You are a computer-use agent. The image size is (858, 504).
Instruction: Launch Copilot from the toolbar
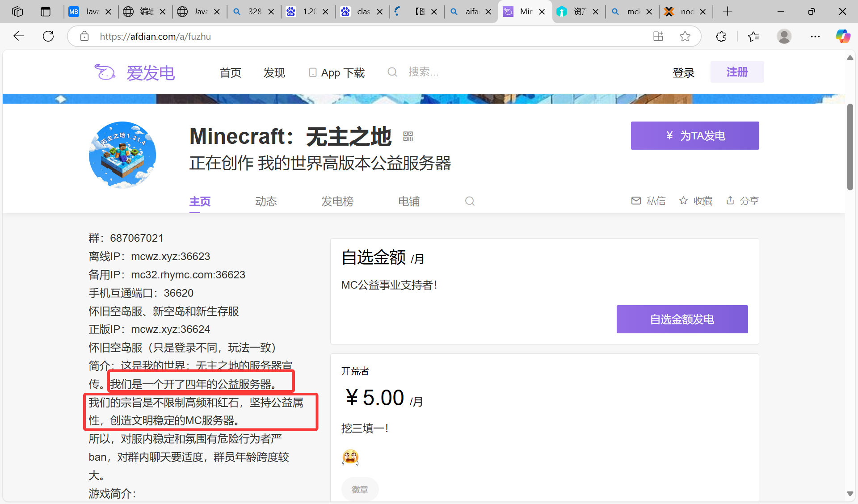pos(843,36)
